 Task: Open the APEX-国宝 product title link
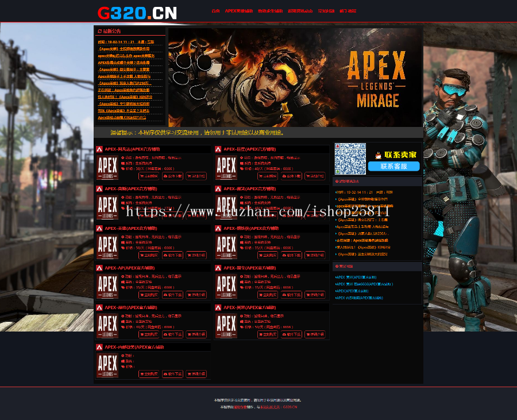250,268
